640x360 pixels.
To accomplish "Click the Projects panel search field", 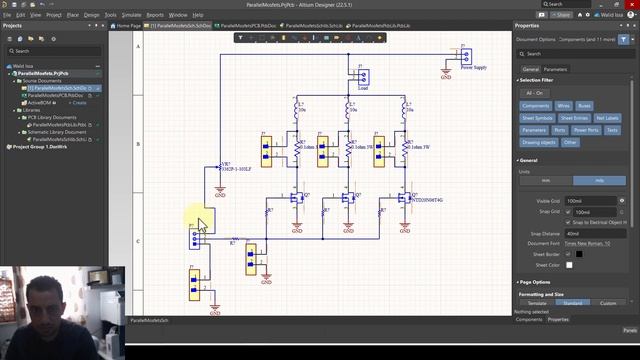I will click(54, 51).
